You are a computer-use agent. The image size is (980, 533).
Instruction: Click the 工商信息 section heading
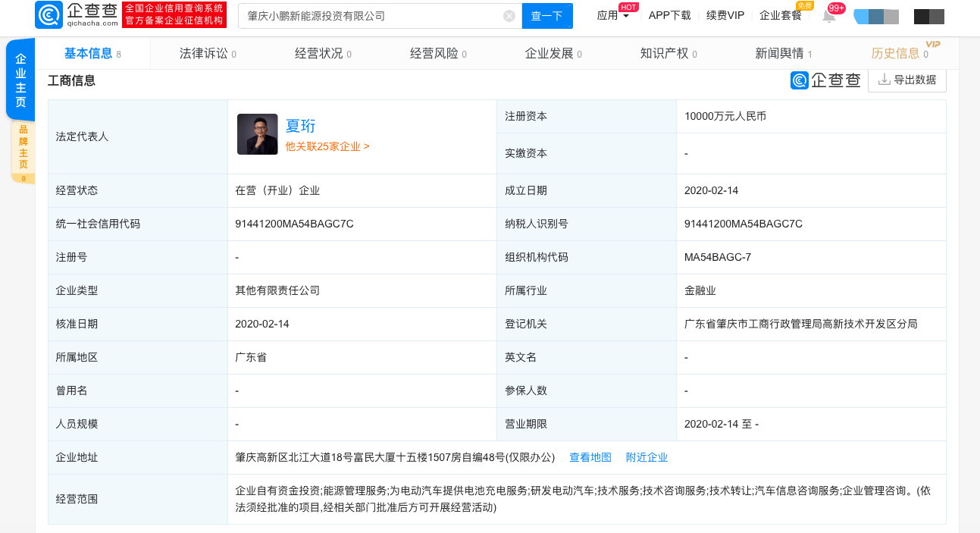[72, 80]
